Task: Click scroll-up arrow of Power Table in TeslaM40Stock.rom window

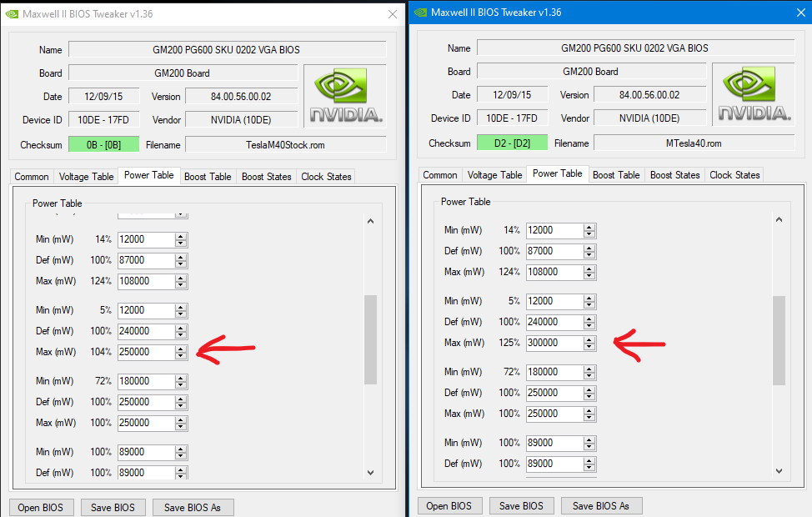Action: (370, 221)
